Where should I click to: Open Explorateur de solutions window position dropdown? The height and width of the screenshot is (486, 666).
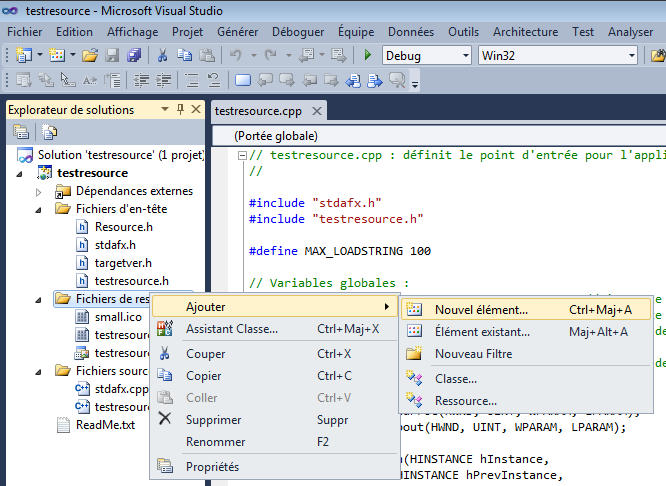click(165, 110)
